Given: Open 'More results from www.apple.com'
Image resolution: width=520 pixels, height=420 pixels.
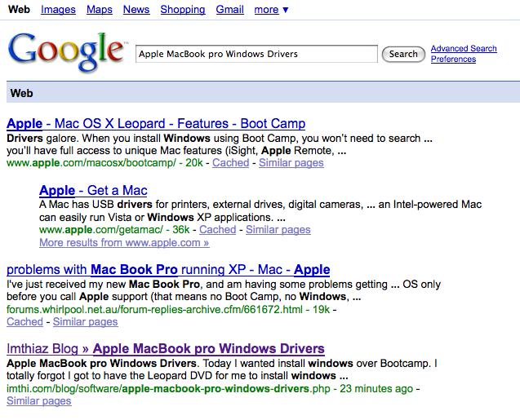Looking at the screenshot, I should 124,242.
